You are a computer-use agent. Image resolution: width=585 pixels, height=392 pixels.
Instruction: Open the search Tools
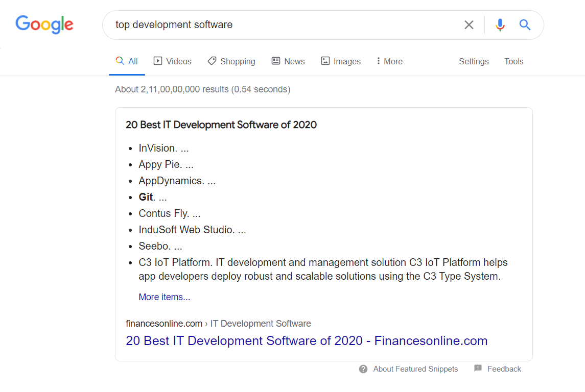point(514,61)
